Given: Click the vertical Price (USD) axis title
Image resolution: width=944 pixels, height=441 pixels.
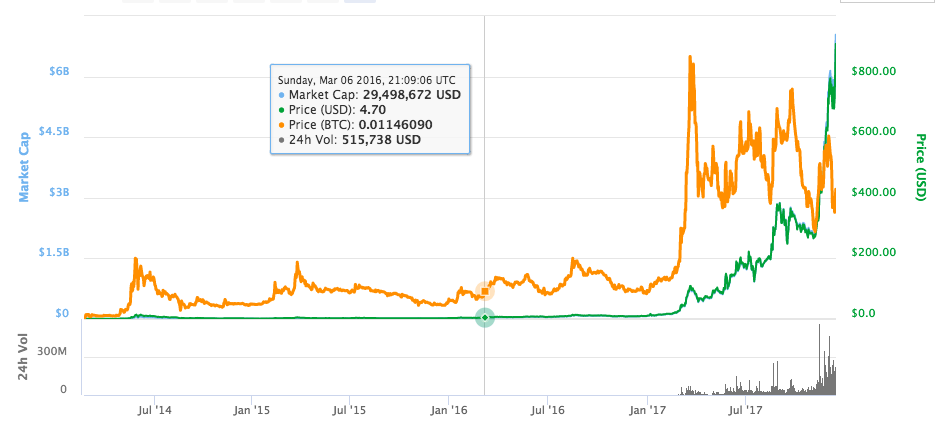Looking at the screenshot, I should tap(920, 167).
